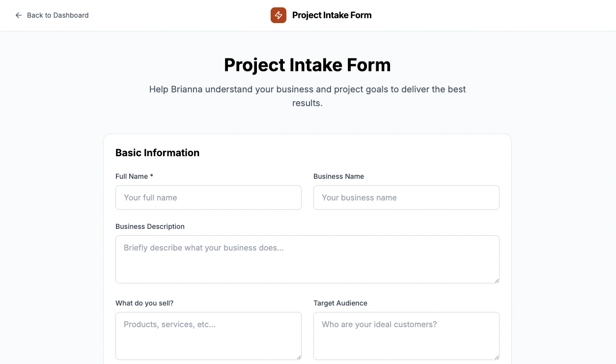Click the large Project Intake Form heading
616x364 pixels.
307,65
